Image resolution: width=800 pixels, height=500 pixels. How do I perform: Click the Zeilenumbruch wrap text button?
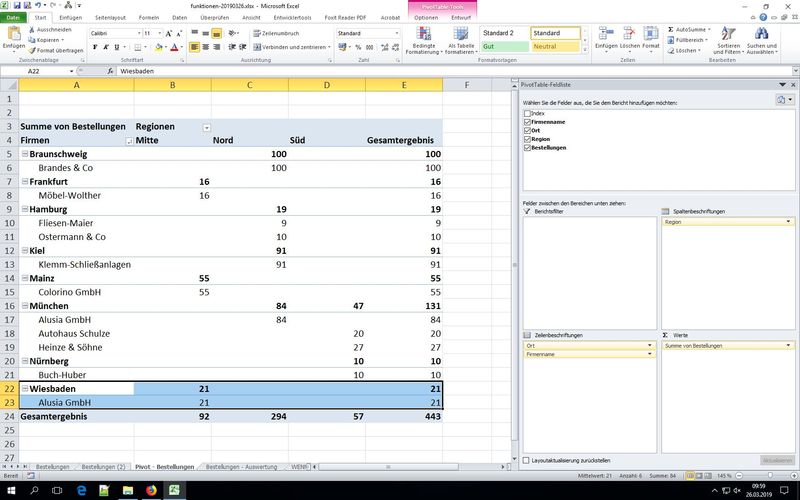click(x=273, y=33)
